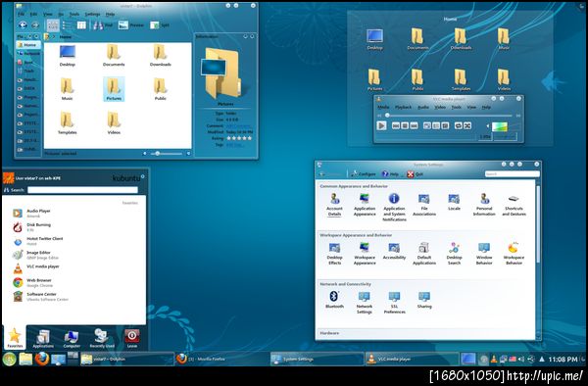This screenshot has width=588, height=386.
Task: Open Playback menu in VLC
Action: point(404,107)
